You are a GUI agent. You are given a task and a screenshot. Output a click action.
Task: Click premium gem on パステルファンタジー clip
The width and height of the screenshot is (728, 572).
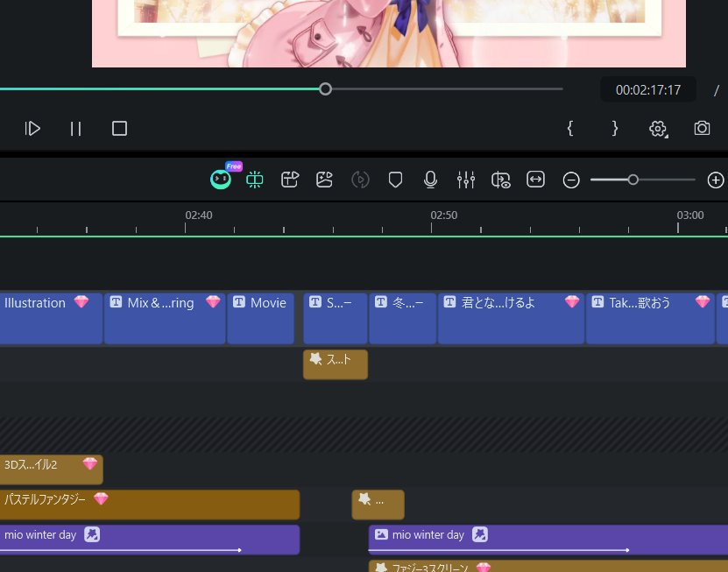pyautogui.click(x=101, y=498)
